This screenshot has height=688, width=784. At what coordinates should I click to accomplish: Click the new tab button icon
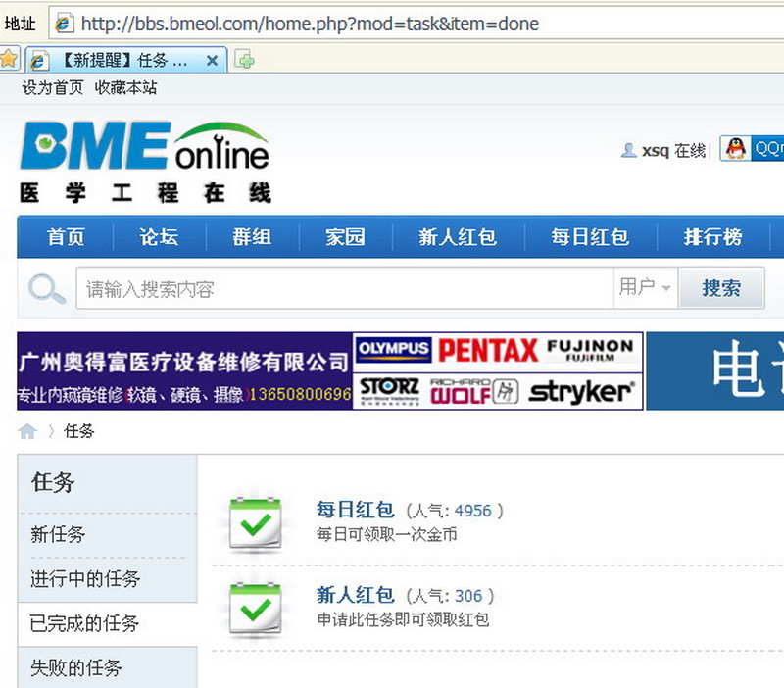tap(246, 60)
